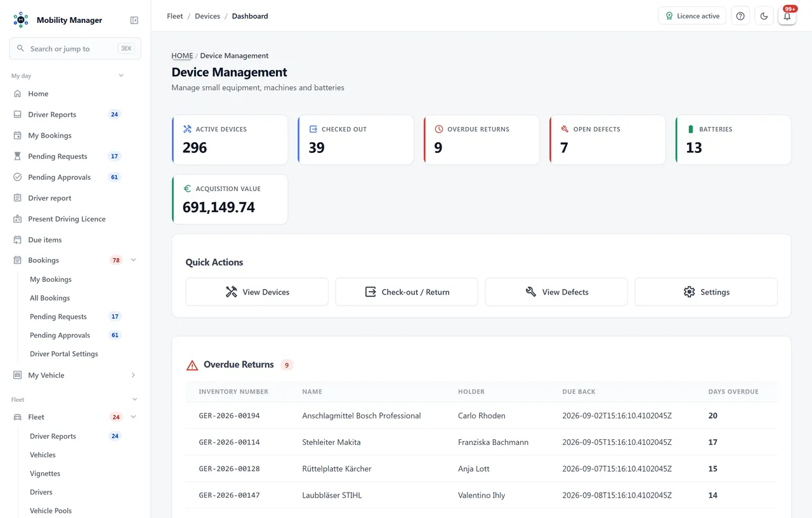Click the Licence active button
Screen dimensions: 812x518
[x=692, y=16]
